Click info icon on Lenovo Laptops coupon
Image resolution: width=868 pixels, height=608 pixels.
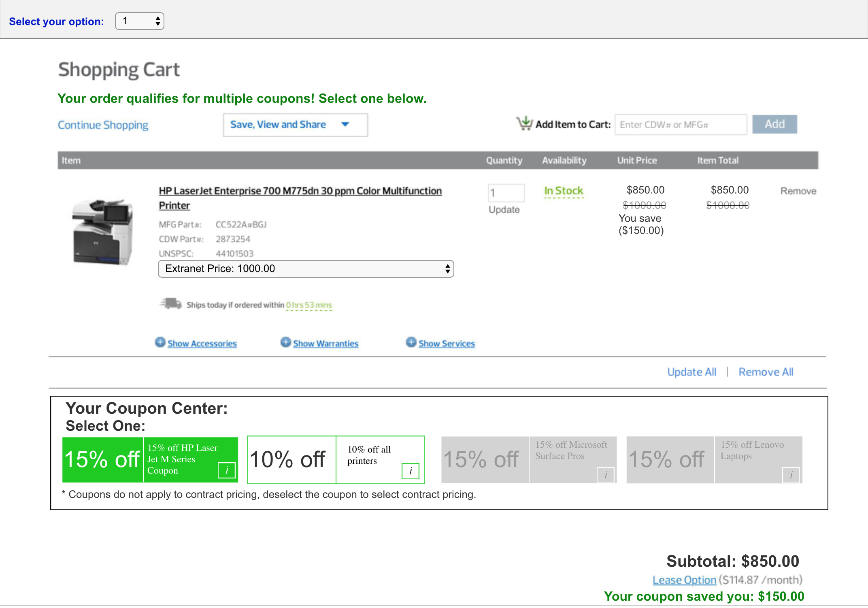click(x=791, y=475)
